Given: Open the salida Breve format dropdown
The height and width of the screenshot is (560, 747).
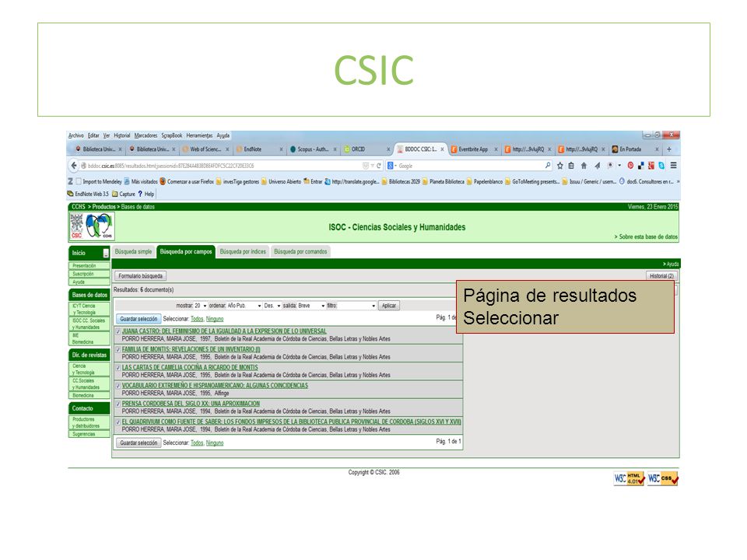Looking at the screenshot, I should coord(311,306).
